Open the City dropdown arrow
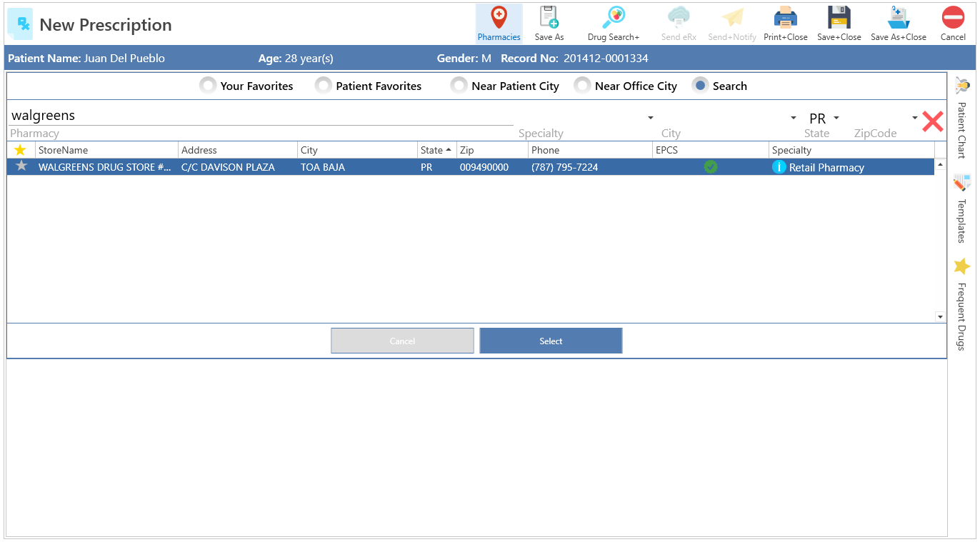This screenshot has height=542, width=980. pyautogui.click(x=793, y=118)
